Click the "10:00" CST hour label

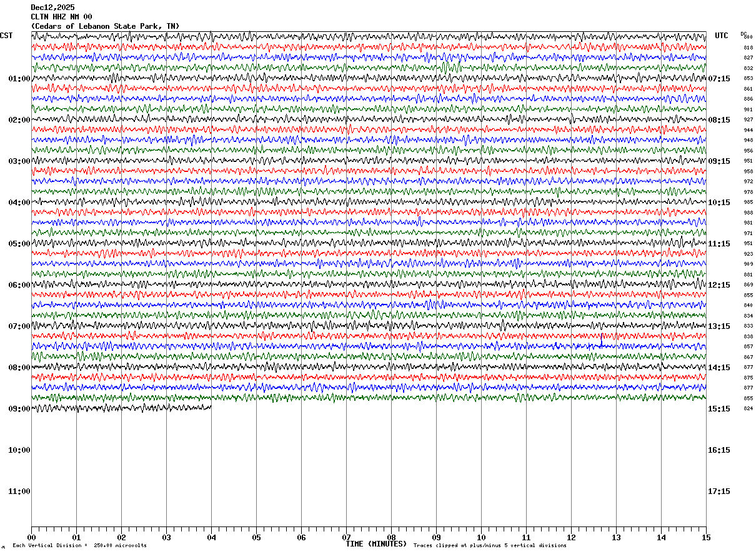point(19,450)
